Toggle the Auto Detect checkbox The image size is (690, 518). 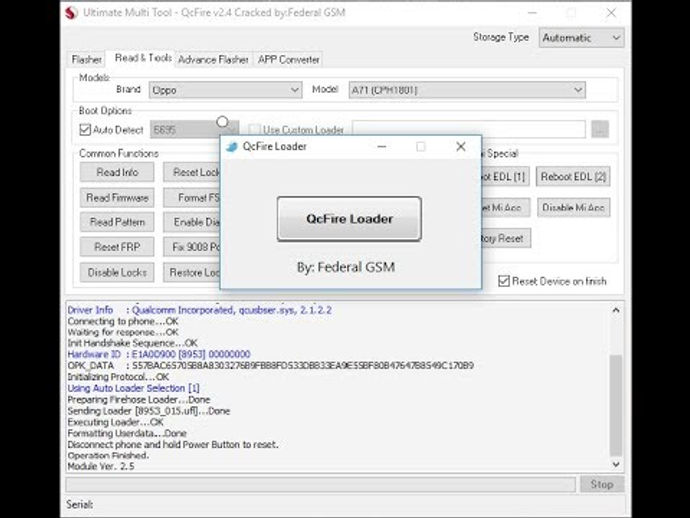tap(85, 130)
